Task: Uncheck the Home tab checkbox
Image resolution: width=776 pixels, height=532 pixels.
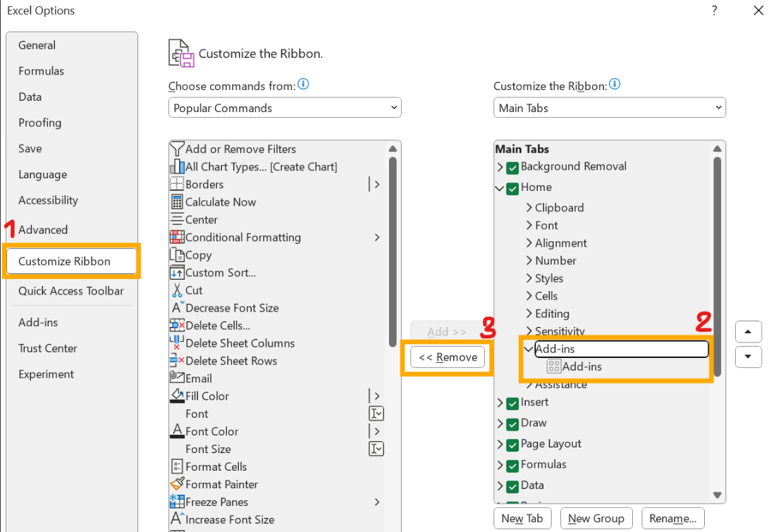Action: [x=512, y=188]
